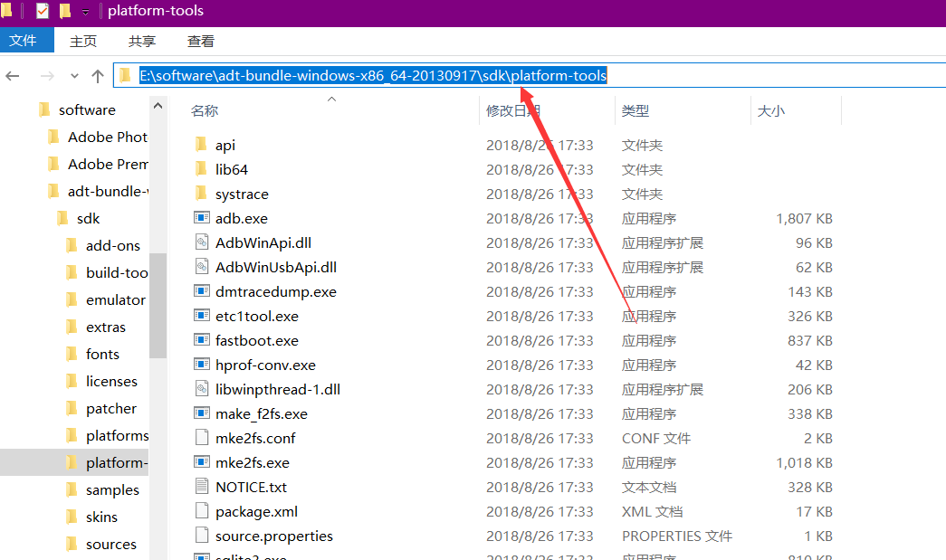The width and height of the screenshot is (946, 560).
Task: Go up one folder level
Action: tap(98, 76)
